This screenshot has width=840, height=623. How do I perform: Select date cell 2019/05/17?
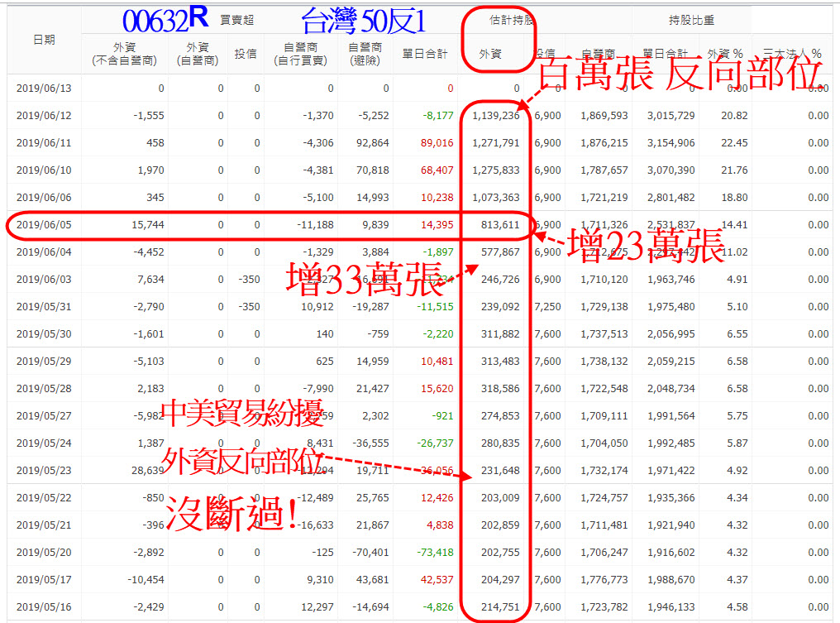tap(44, 580)
